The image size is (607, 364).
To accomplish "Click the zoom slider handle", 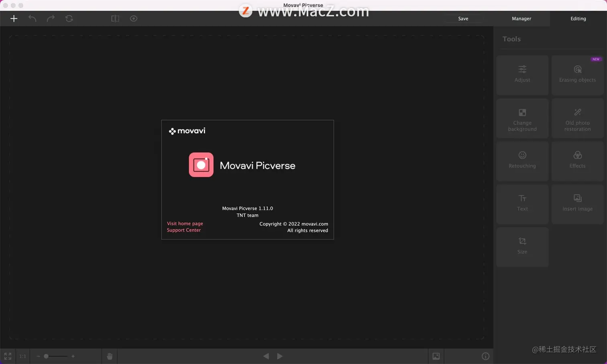I will coord(46,356).
